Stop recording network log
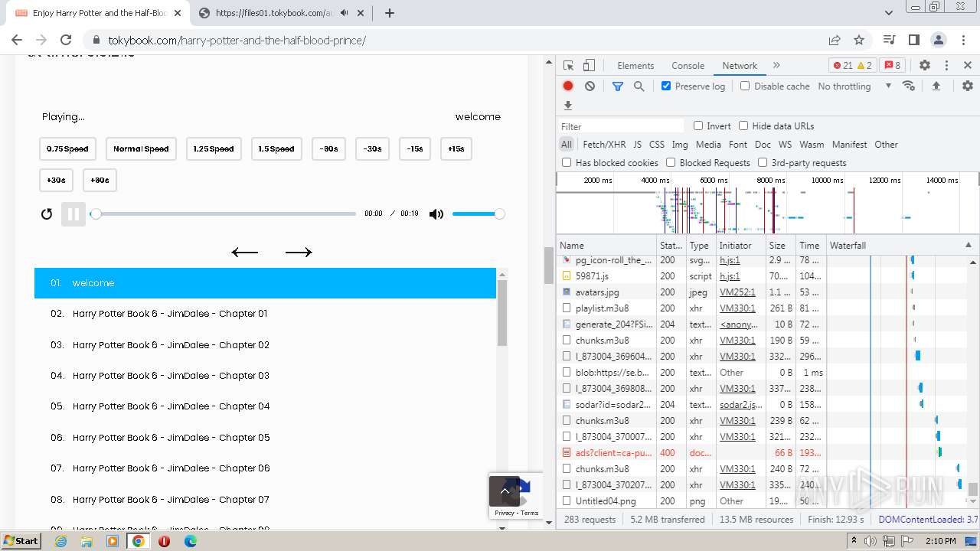 (x=568, y=86)
